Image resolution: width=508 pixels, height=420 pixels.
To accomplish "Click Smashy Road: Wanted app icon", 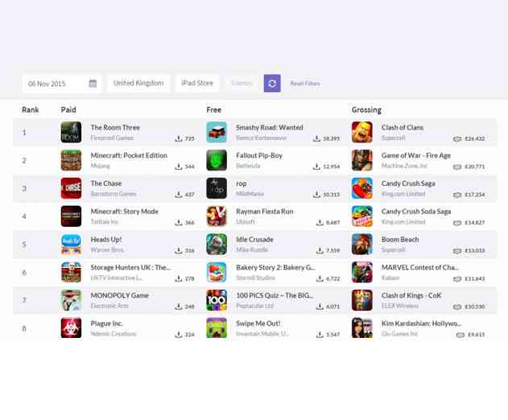I will (217, 132).
